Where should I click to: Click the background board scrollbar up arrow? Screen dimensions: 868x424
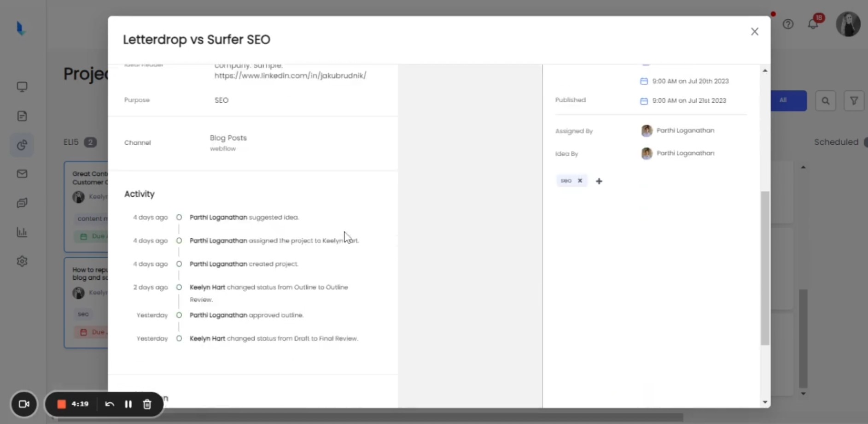coord(803,167)
